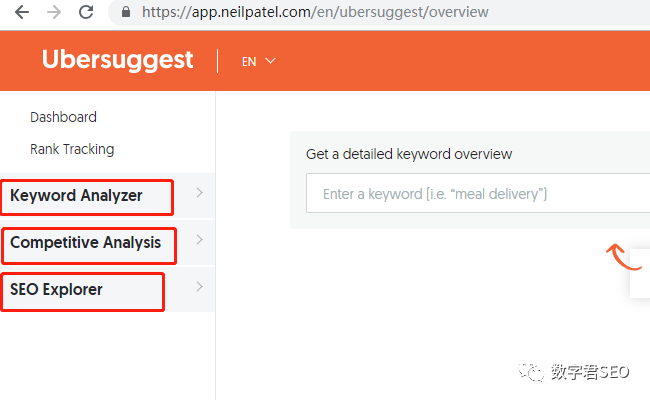Expand Competitive Analysis with its chevron
The height and width of the screenshot is (400, 650).
pos(199,240)
